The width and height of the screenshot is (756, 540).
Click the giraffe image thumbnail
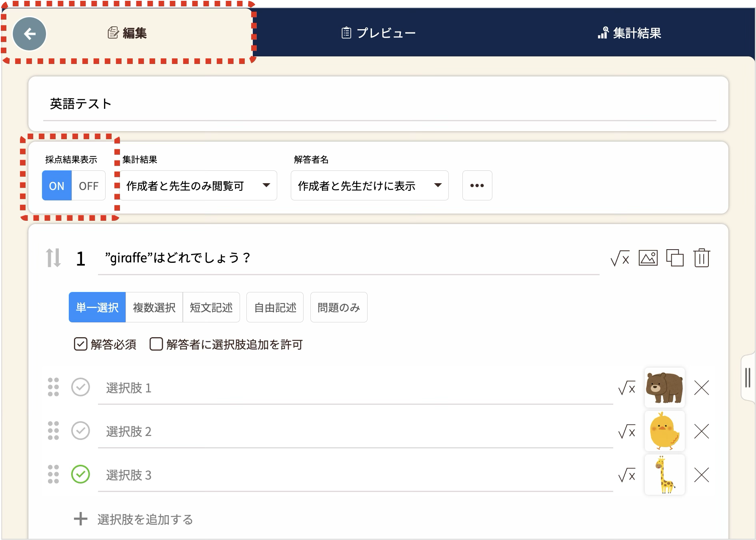pos(665,475)
